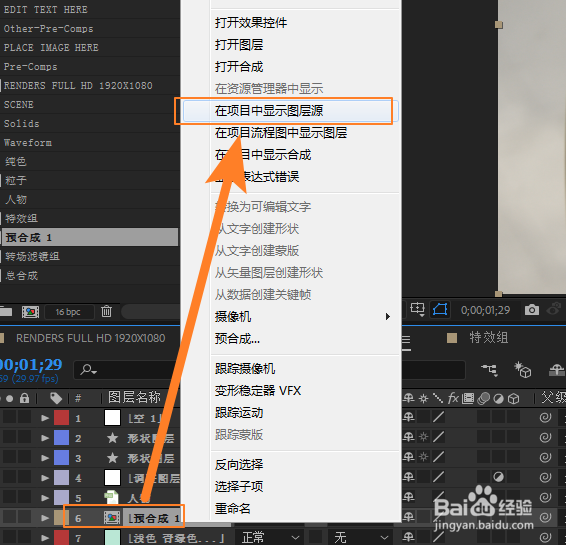Choose 预合成... from context menu

(237, 339)
